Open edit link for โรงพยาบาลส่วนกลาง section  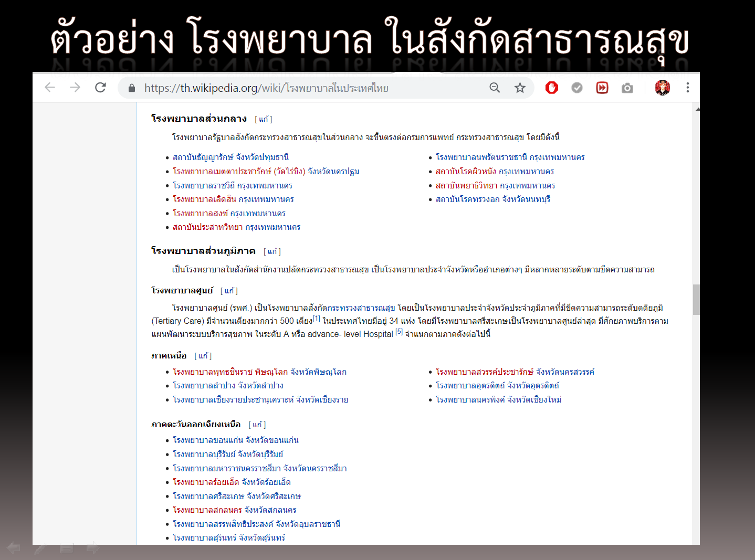[x=264, y=119]
